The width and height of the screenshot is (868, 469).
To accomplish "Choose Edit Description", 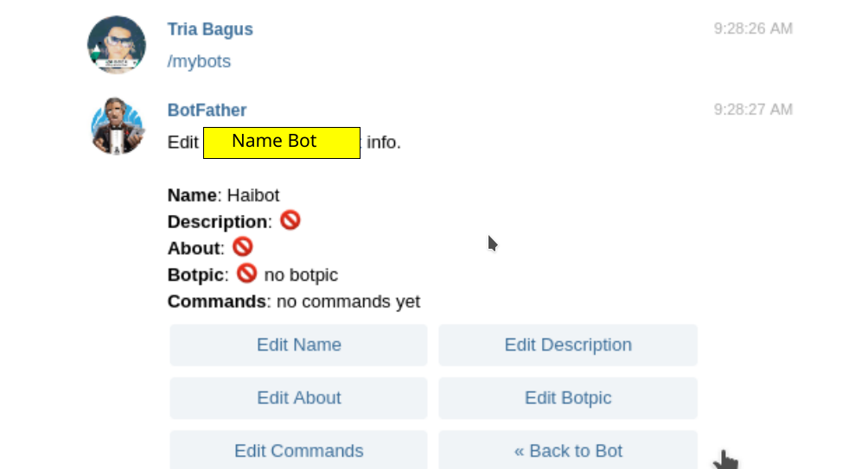I will 567,345.
